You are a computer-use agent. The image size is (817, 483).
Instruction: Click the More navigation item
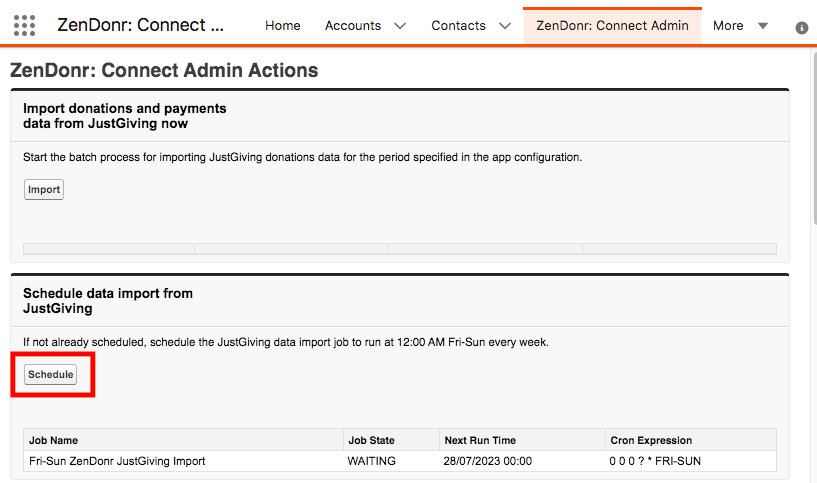(728, 26)
